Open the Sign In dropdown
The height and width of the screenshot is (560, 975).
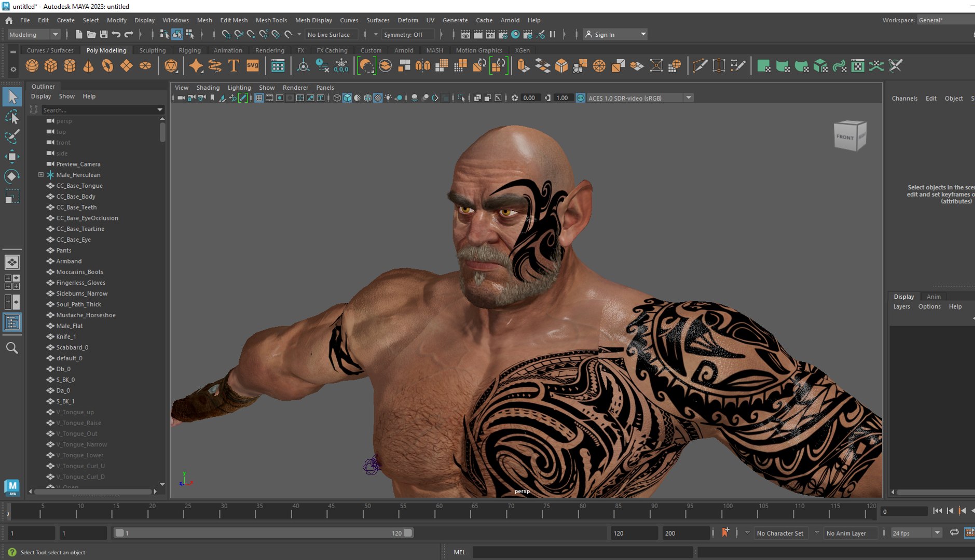click(x=615, y=34)
